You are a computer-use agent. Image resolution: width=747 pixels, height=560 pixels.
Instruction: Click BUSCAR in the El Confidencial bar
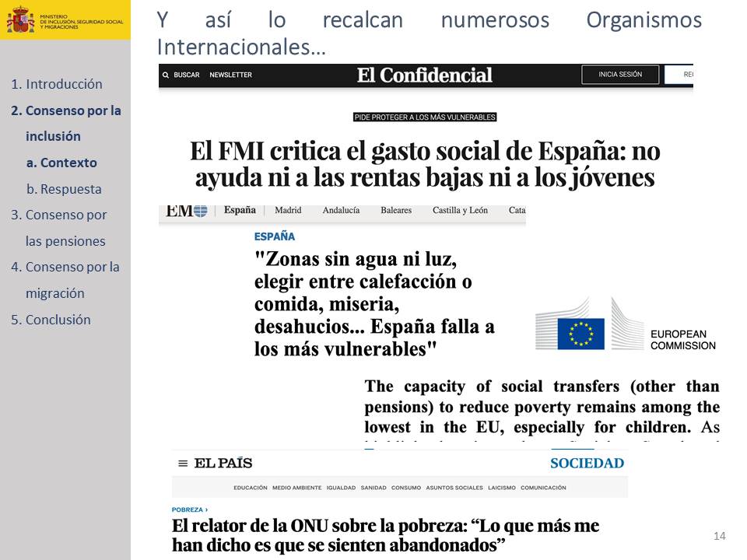(x=186, y=75)
